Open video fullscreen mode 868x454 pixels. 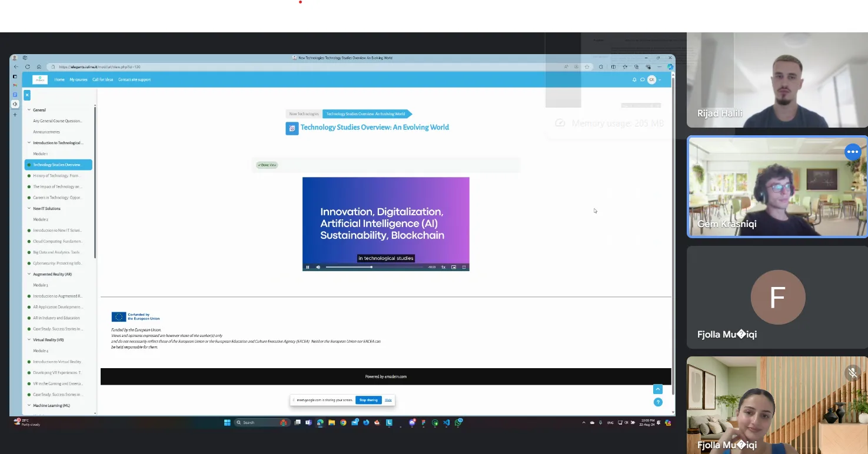pyautogui.click(x=464, y=267)
